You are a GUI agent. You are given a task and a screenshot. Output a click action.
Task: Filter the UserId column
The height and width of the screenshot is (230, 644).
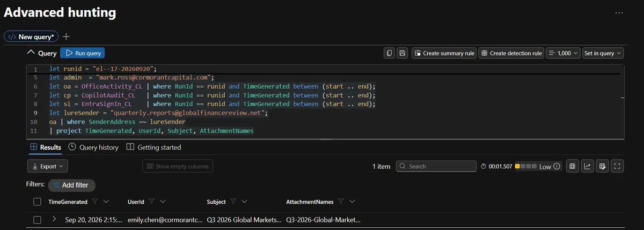point(151,202)
